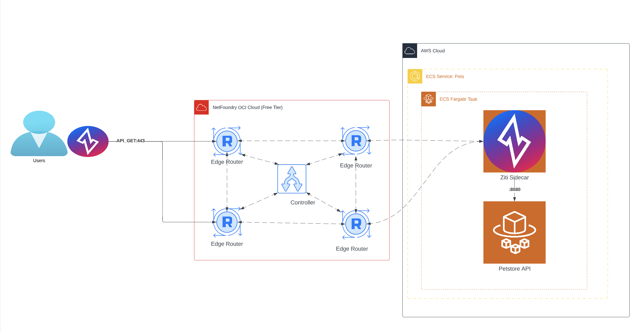644x333 pixels.
Task: Click the Petstore API text label
Action: tap(514, 269)
